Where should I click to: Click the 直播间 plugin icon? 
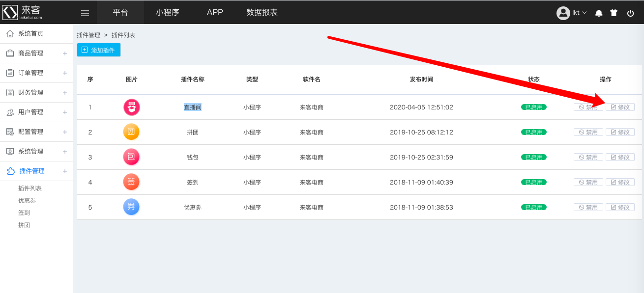point(131,107)
